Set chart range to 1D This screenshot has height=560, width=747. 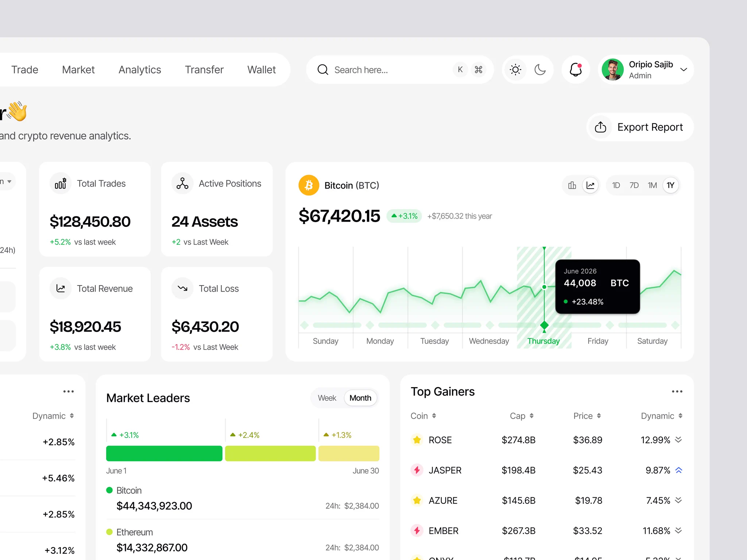point(616,185)
